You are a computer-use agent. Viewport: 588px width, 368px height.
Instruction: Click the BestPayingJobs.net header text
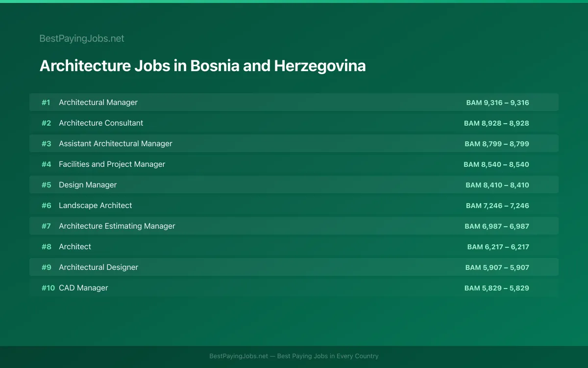82,38
